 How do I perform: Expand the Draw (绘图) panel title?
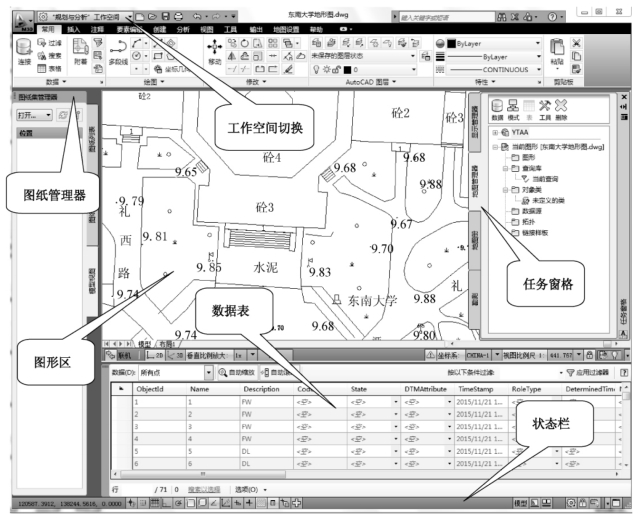154,82
